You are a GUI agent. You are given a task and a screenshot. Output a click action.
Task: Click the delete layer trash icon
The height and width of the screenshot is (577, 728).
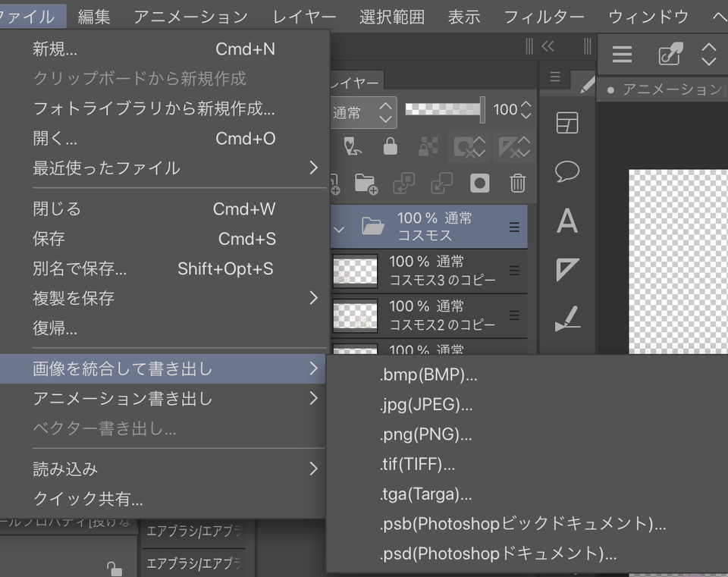pyautogui.click(x=518, y=183)
